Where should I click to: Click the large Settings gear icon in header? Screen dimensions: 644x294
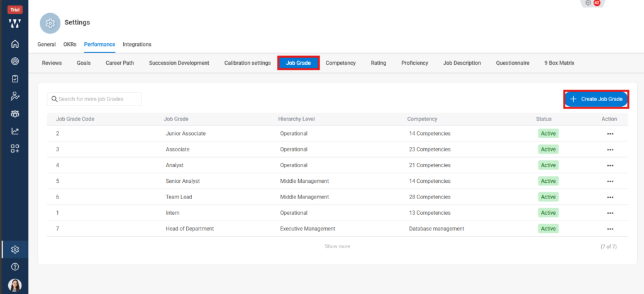point(50,23)
